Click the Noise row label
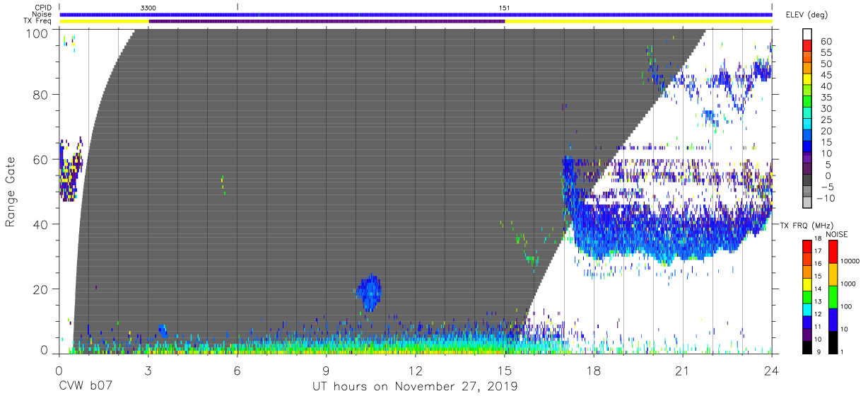Image resolution: width=868 pixels, height=401 pixels. click(x=42, y=15)
